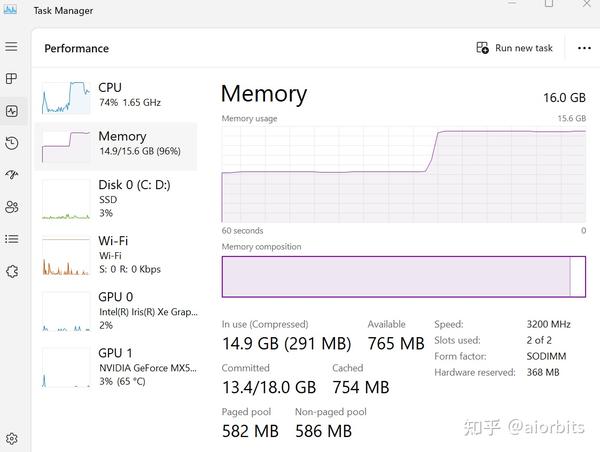Select GPU 0 Intel Iris Xe item
This screenshot has width=600, height=452.
click(116, 311)
